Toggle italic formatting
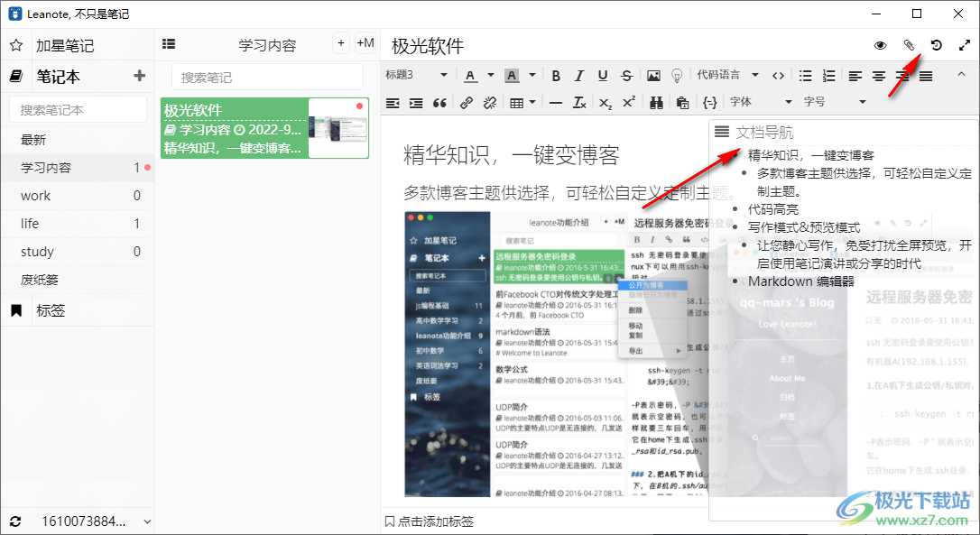Viewport: 980px width, 535px height. point(579,76)
